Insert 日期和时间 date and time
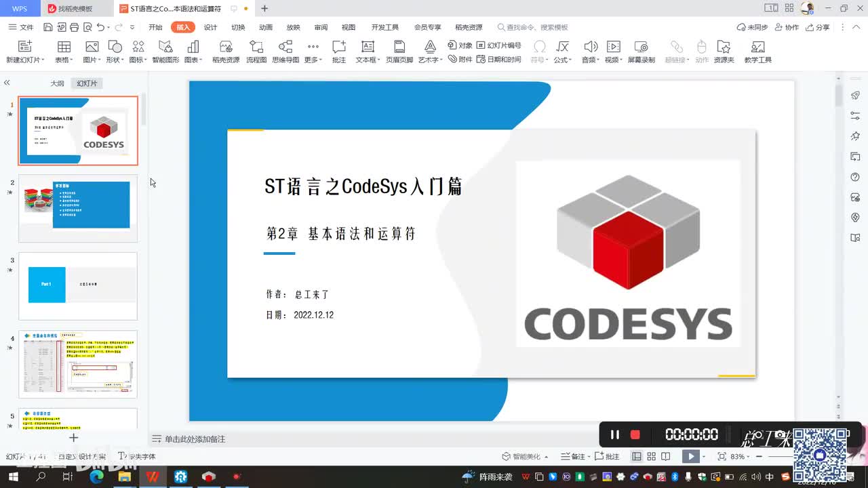The width and height of the screenshot is (868, 488). (x=499, y=60)
